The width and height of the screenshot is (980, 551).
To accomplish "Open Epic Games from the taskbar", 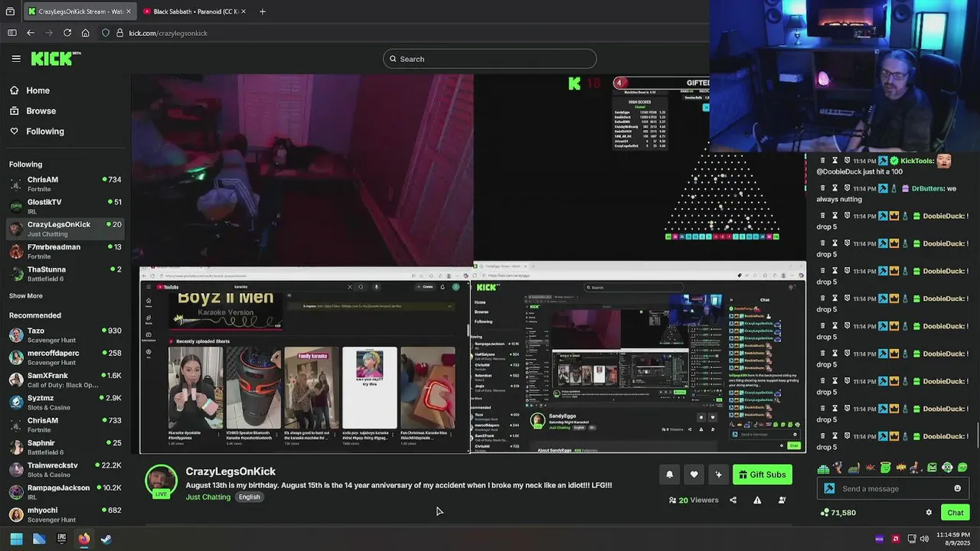I will (61, 539).
